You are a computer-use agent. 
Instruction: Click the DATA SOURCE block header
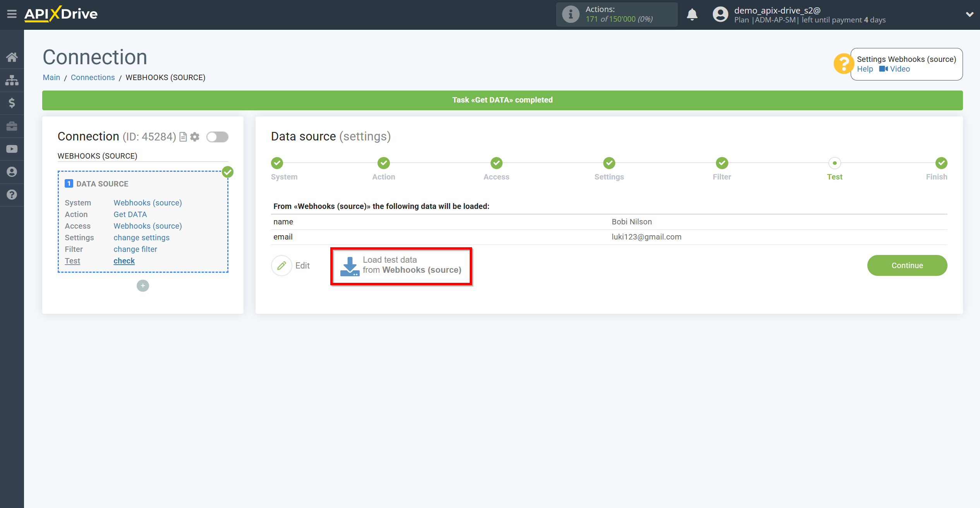pyautogui.click(x=102, y=184)
